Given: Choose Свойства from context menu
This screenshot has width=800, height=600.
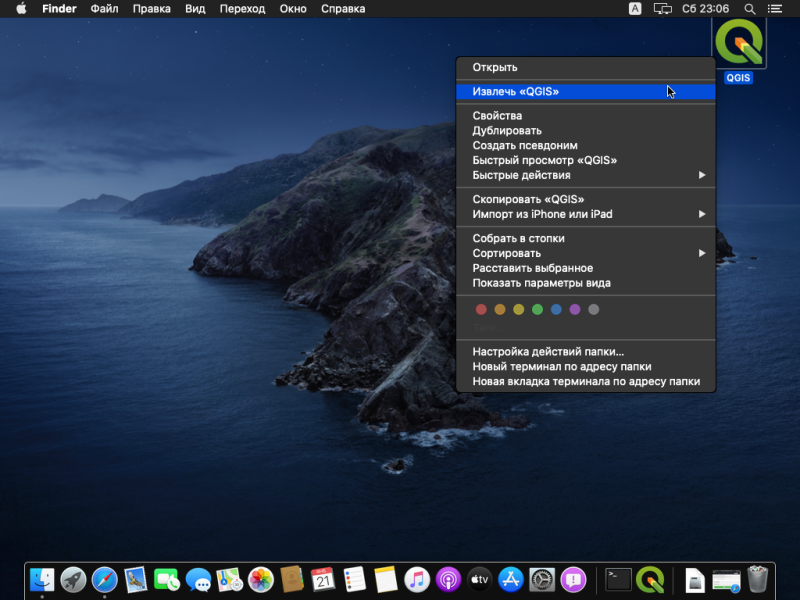Looking at the screenshot, I should point(586,116).
